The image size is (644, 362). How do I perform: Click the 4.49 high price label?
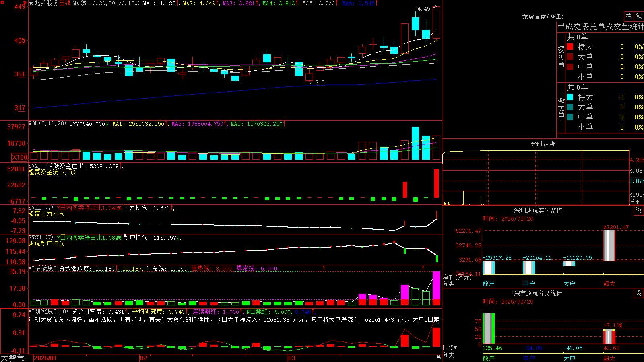coord(423,9)
